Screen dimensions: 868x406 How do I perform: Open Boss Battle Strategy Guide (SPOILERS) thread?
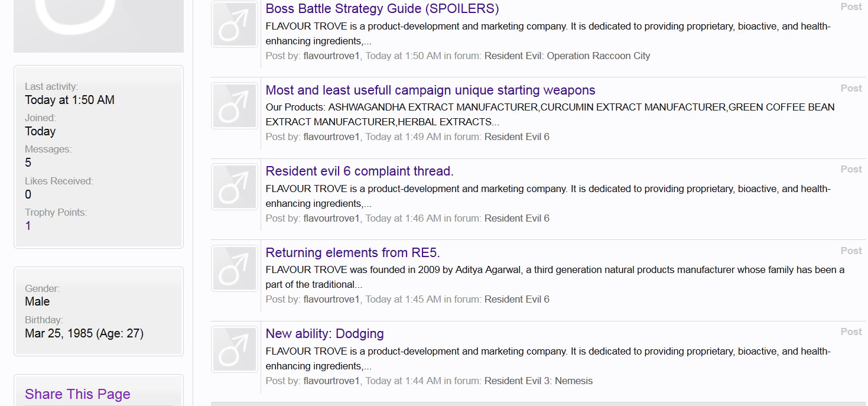pos(382,9)
